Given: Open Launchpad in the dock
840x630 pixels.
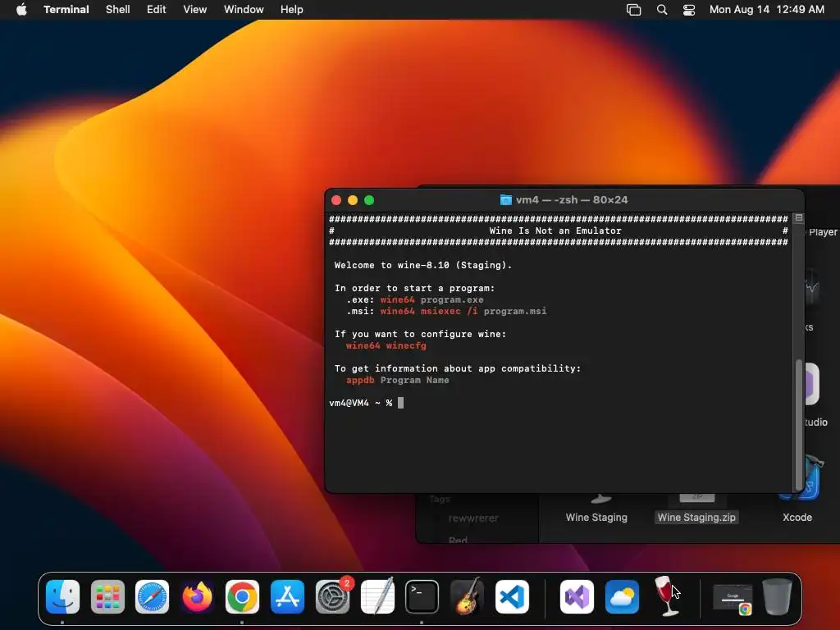Looking at the screenshot, I should [107, 596].
